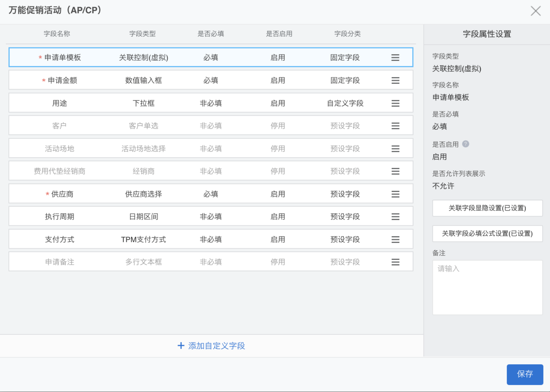Viewport: 550px width, 392px height.
Task: Click 自定义字段 category in 用途 row
Action: click(345, 103)
